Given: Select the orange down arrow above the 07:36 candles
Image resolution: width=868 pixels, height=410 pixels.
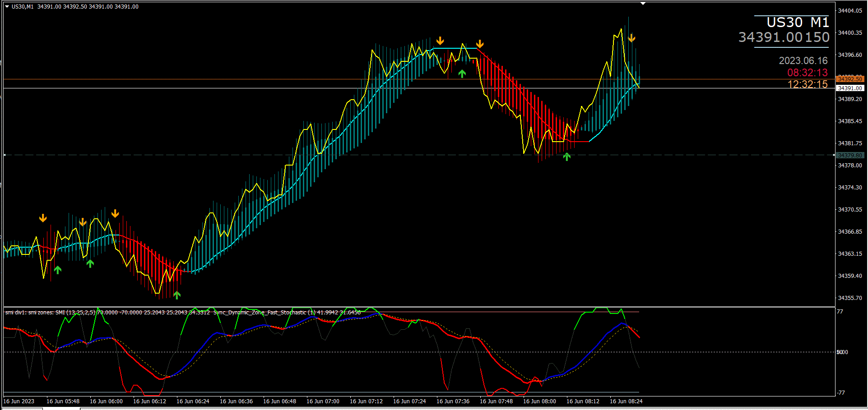Looking at the screenshot, I should (440, 41).
